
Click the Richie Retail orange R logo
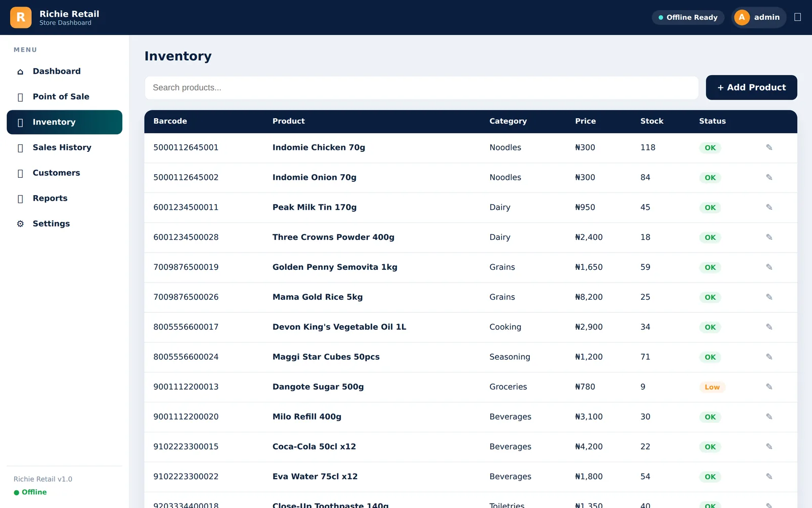coord(21,17)
